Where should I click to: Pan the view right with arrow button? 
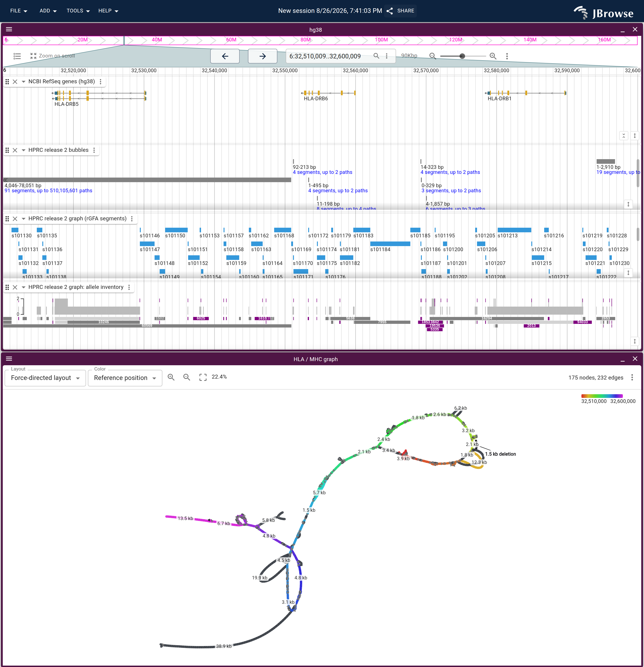[262, 56]
